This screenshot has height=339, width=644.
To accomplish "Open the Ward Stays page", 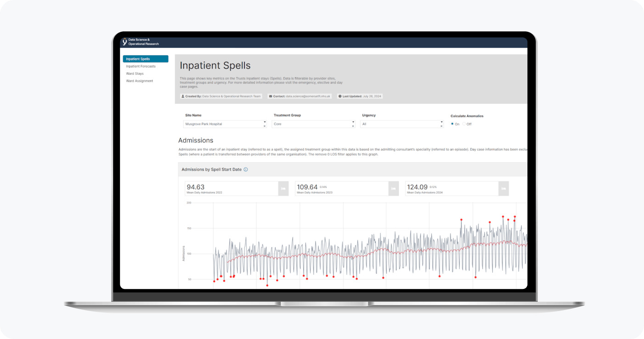I will pyautogui.click(x=135, y=73).
